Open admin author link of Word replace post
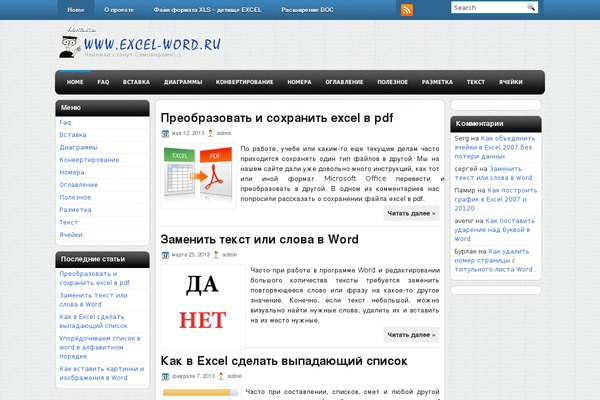Viewport: 600px width, 400px height. click(x=229, y=255)
